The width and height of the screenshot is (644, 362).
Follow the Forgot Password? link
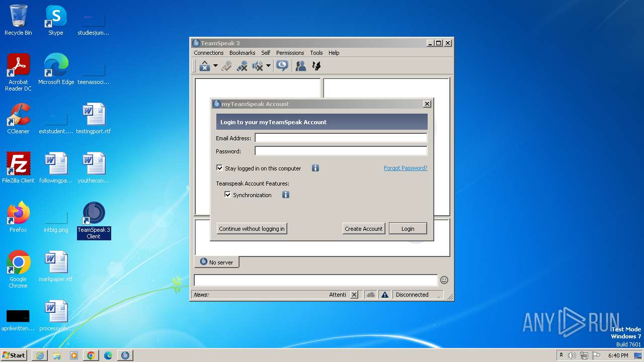406,168
